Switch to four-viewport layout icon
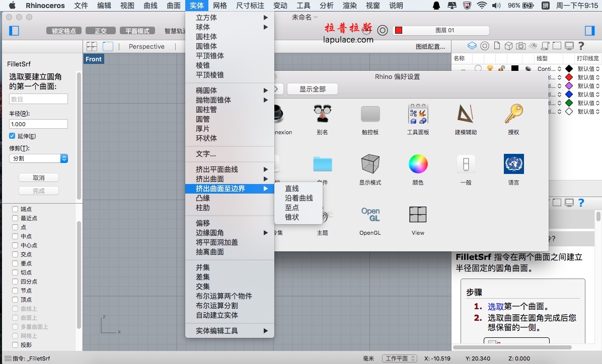Viewport: 602px width, 364px height. click(x=92, y=46)
